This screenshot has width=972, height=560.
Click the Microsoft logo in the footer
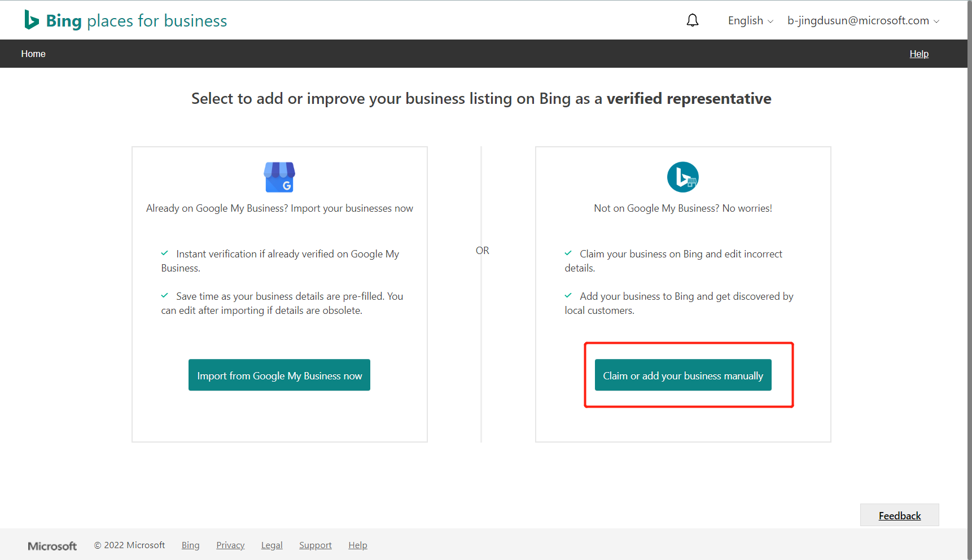click(52, 546)
